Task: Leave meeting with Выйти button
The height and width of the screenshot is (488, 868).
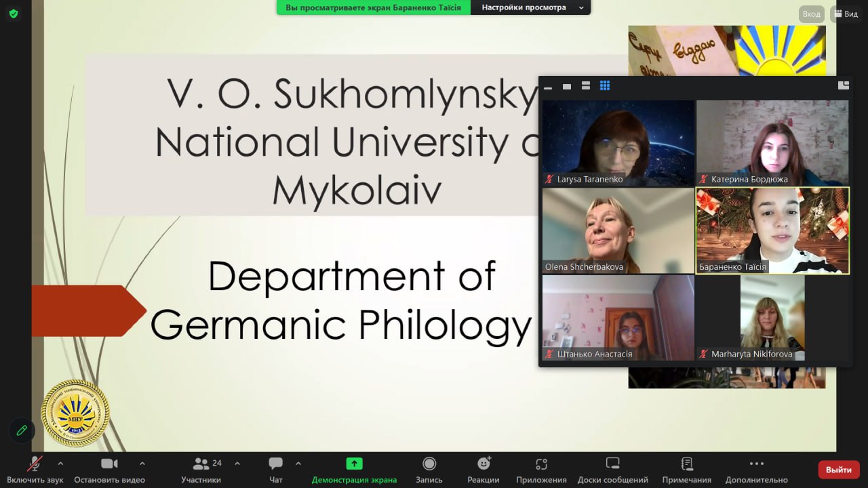Action: tap(839, 469)
